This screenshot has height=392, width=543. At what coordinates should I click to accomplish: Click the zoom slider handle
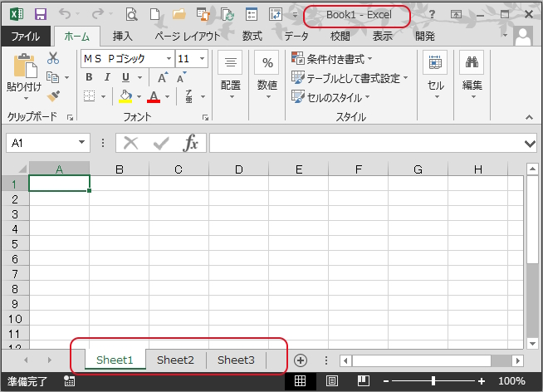click(433, 381)
